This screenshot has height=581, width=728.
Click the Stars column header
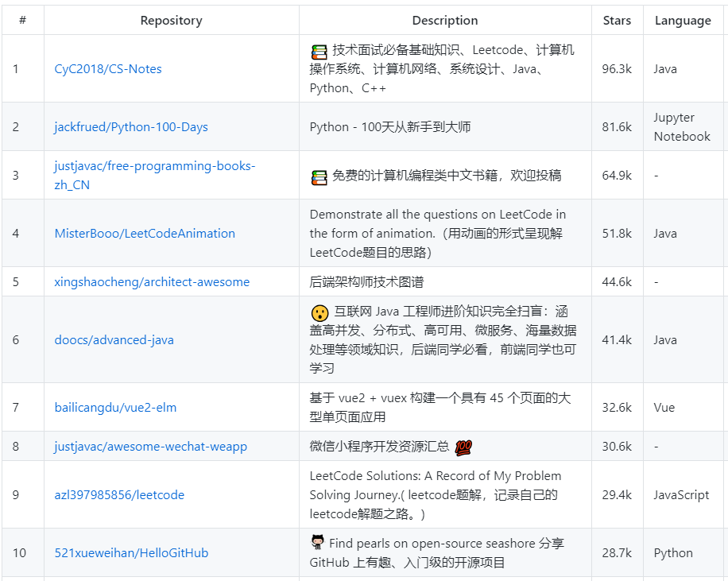coord(617,21)
